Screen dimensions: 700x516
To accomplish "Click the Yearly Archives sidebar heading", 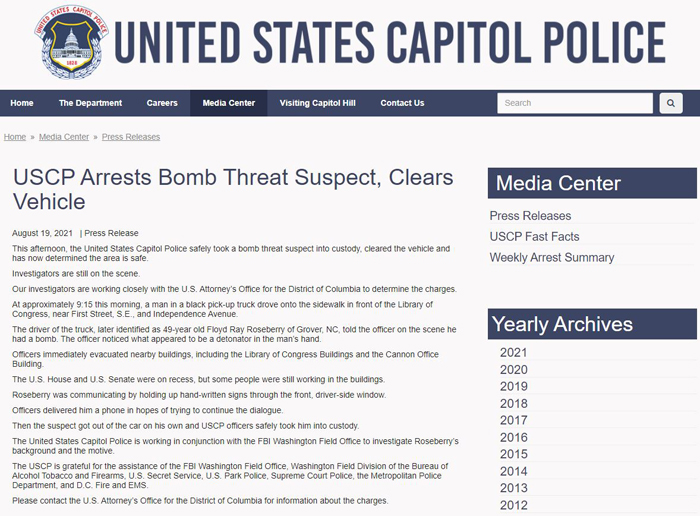I will [592, 324].
